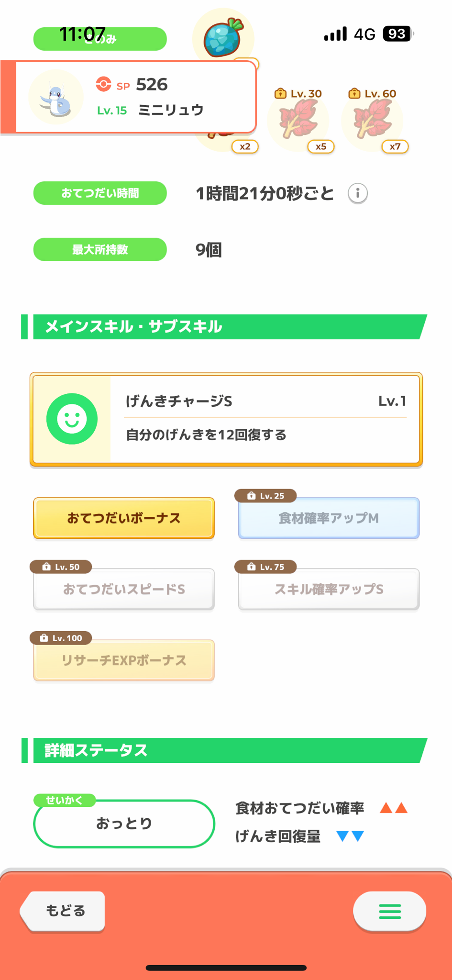Tap the blue berry icon
Image resolution: width=452 pixels, height=980 pixels.
[223, 38]
